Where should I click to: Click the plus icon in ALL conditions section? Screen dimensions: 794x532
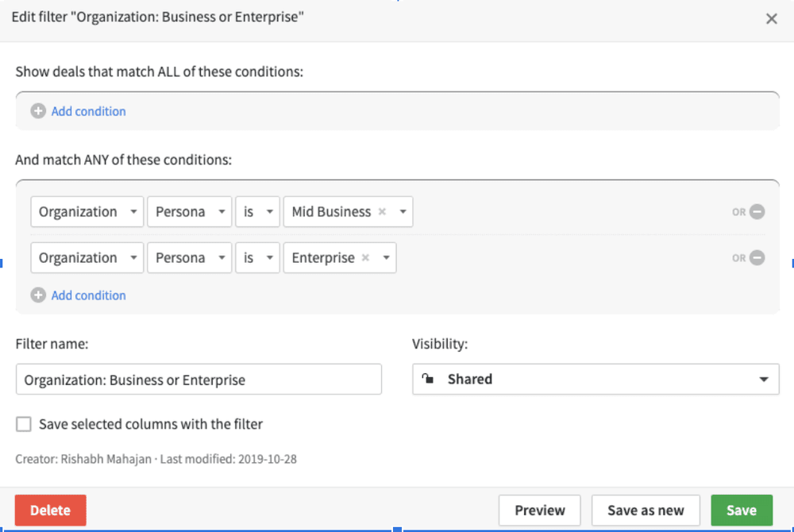(38, 111)
